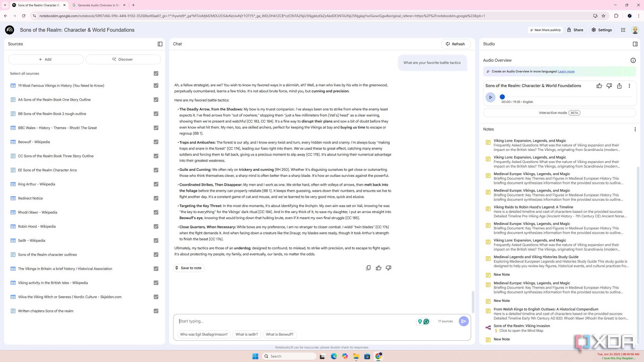The image size is (644, 362).
Task: Open File Explorer from taskbar
Action: (x=356, y=356)
